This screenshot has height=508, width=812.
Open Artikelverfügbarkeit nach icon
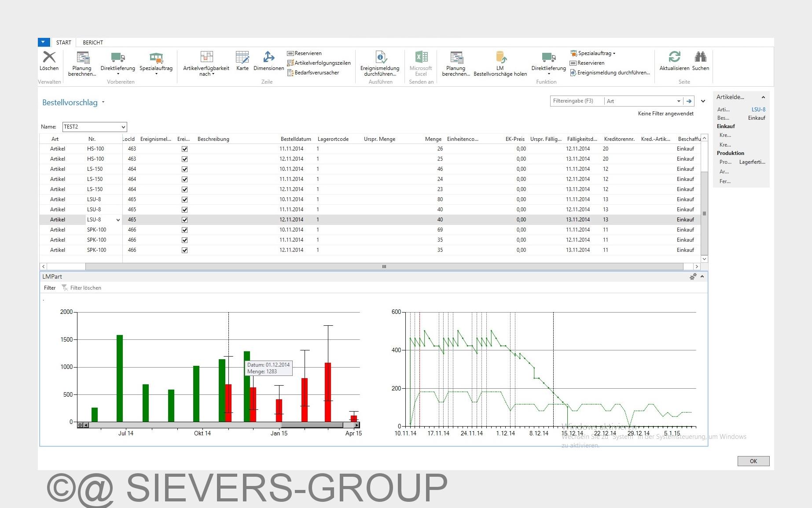206,57
